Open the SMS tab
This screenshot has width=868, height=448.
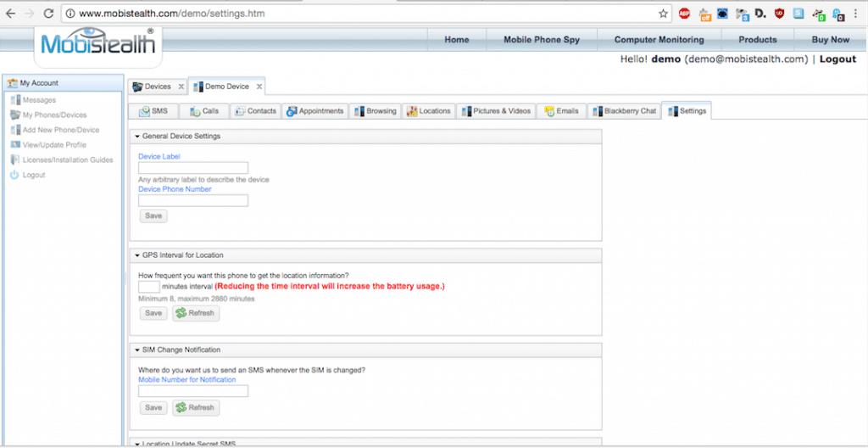pyautogui.click(x=153, y=111)
